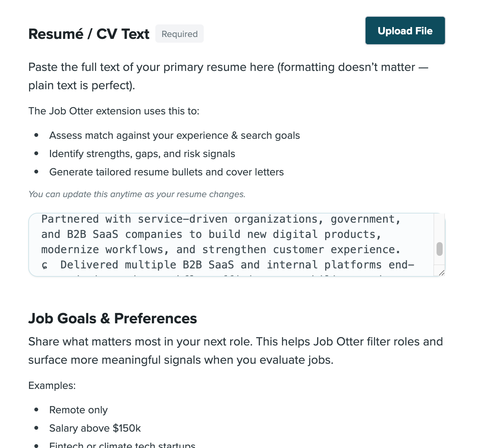The width and height of the screenshot is (477, 448).
Task: Click the textarea scrollbar thumb
Action: [440, 248]
